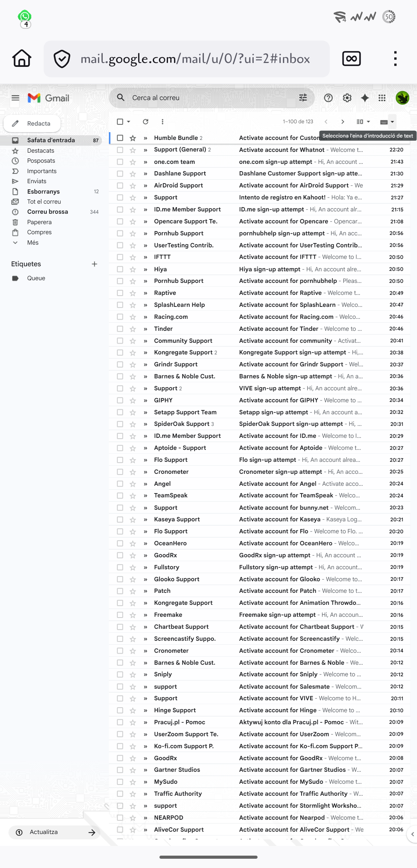Check the IFTTT email checkbox
The image size is (417, 868).
coord(120,257)
